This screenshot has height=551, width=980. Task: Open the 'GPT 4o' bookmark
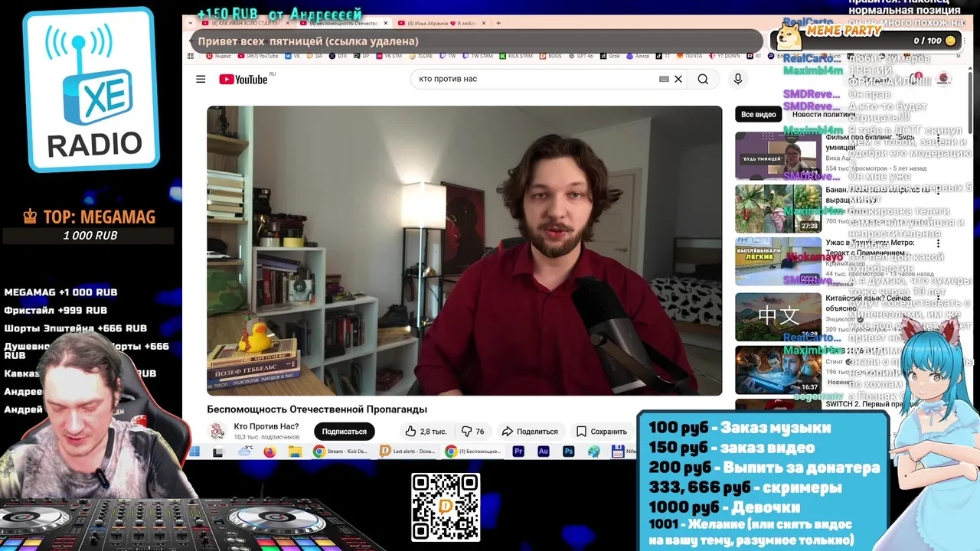580,56
